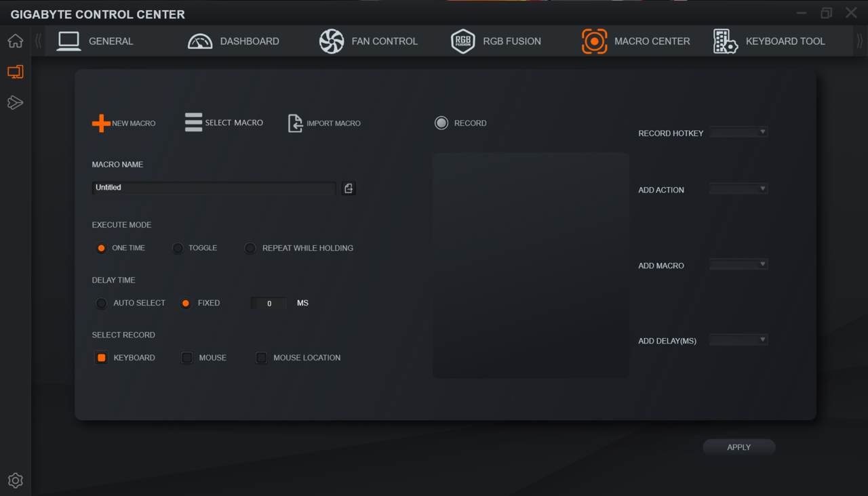Enable Mouse recording checkbox
This screenshot has width=868, height=496.
[187, 358]
